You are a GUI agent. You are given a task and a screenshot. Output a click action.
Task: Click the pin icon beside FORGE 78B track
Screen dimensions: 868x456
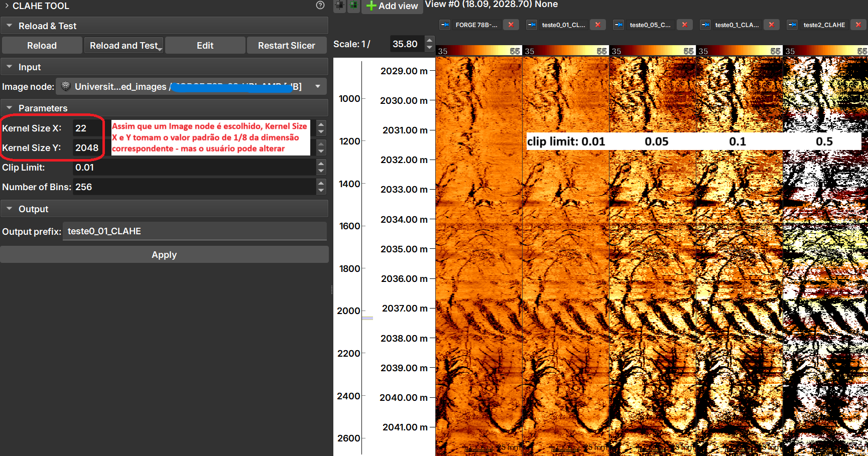tap(445, 25)
